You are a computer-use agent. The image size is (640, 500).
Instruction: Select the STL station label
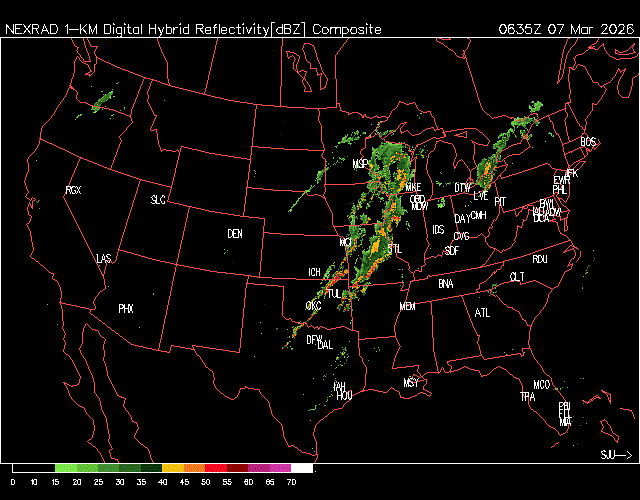pos(394,248)
